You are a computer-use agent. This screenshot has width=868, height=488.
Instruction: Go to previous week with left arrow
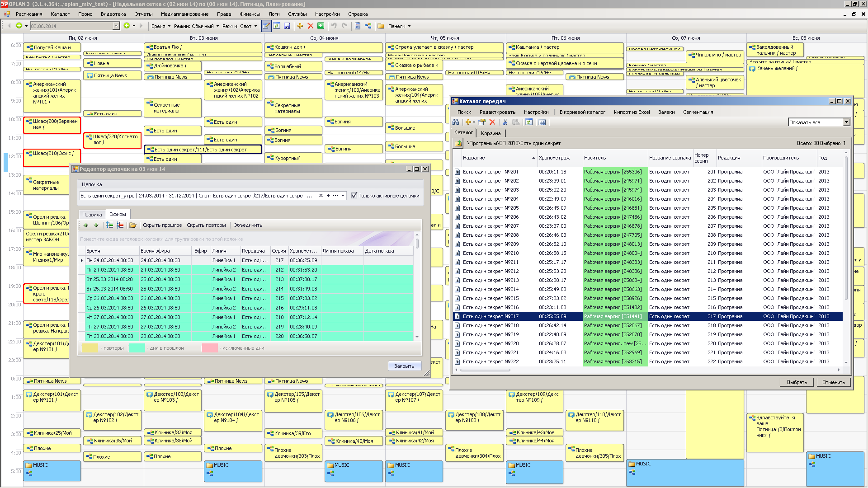click(9, 26)
